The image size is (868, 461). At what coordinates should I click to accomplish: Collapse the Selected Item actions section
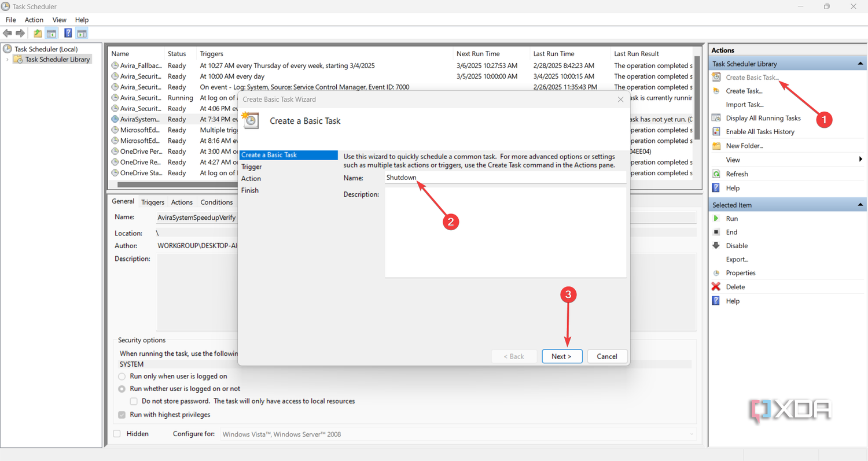pyautogui.click(x=860, y=205)
